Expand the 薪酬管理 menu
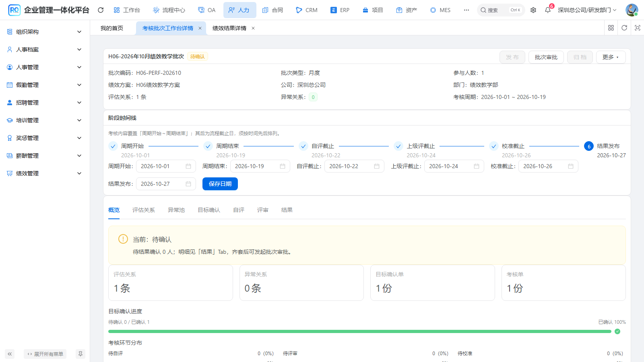This screenshot has width=644, height=362. pyautogui.click(x=45, y=156)
